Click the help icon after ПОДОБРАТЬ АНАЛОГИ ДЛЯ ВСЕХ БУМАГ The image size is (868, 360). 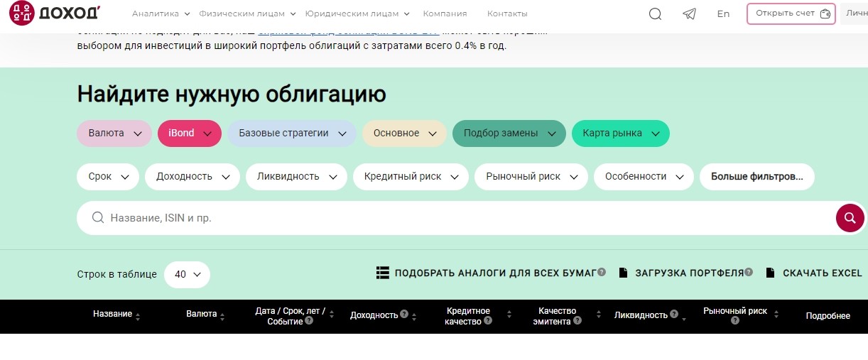click(602, 272)
